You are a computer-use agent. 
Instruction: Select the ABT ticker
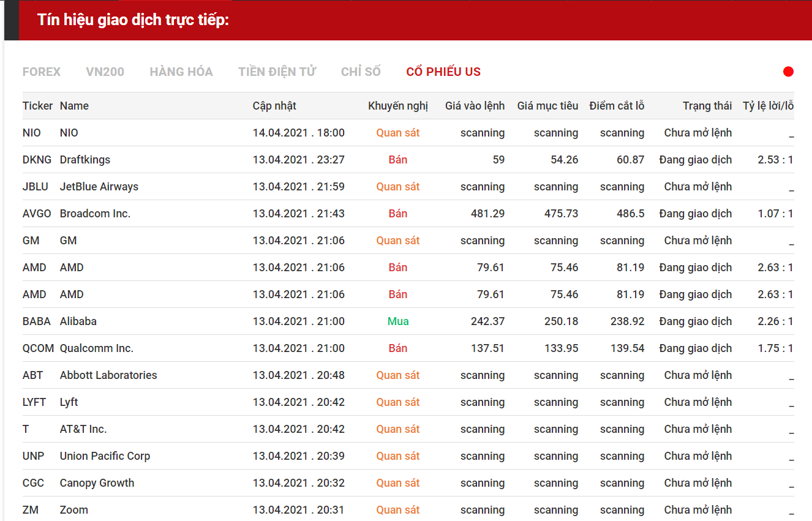[33, 375]
